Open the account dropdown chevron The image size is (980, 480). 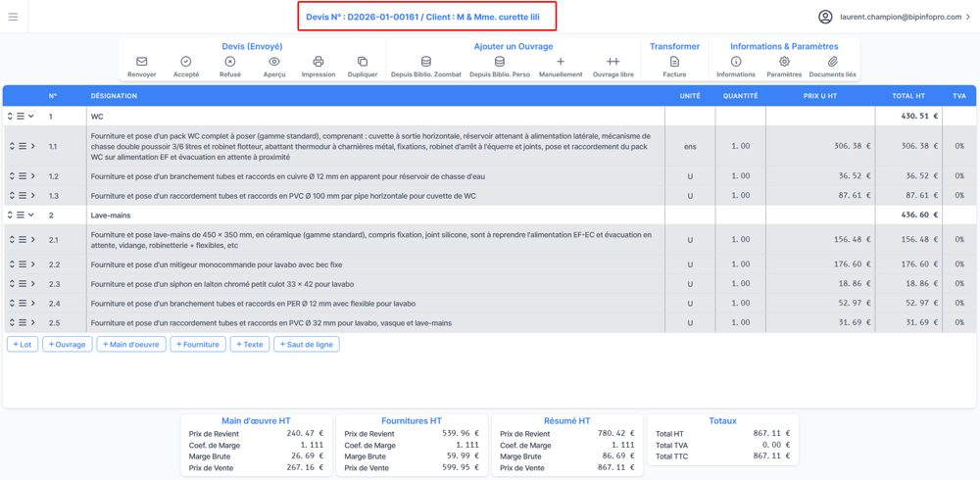tap(968, 18)
